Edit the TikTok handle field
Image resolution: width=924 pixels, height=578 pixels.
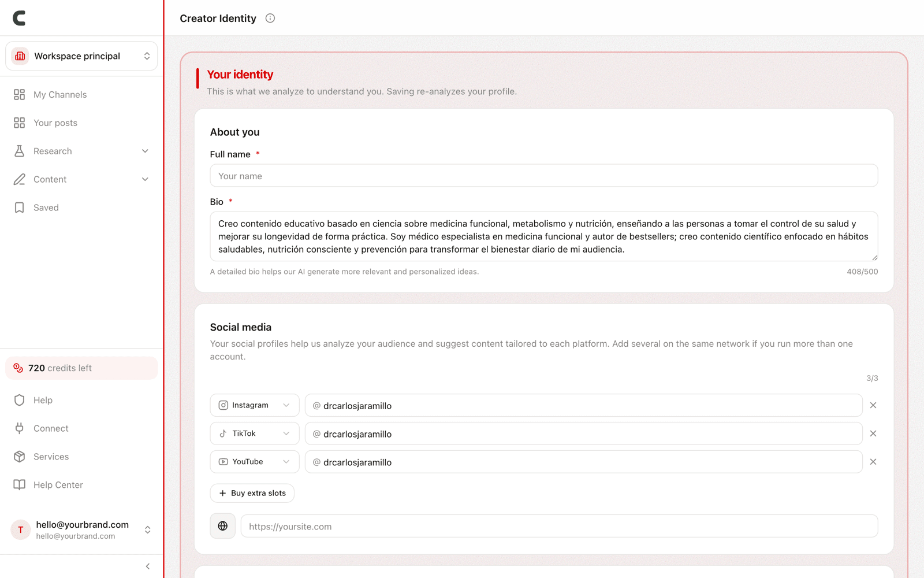click(x=584, y=433)
